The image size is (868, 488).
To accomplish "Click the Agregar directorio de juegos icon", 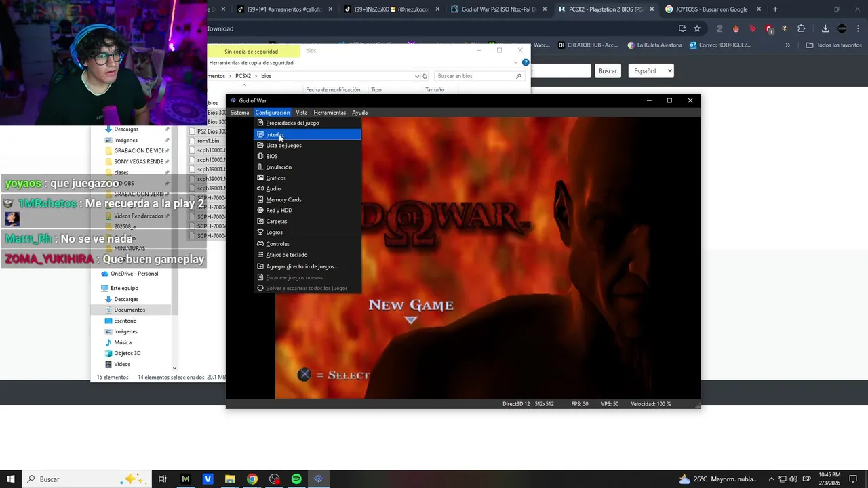I will (x=260, y=266).
